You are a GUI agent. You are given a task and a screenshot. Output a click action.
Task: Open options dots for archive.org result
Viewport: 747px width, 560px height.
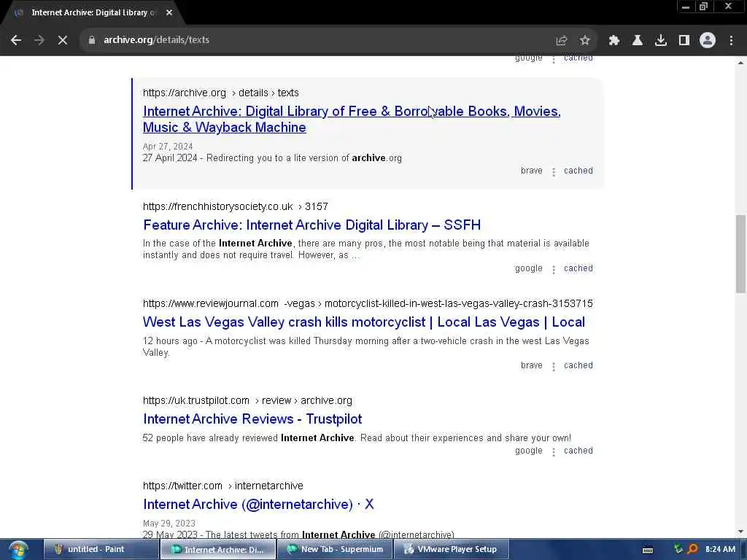(x=554, y=172)
